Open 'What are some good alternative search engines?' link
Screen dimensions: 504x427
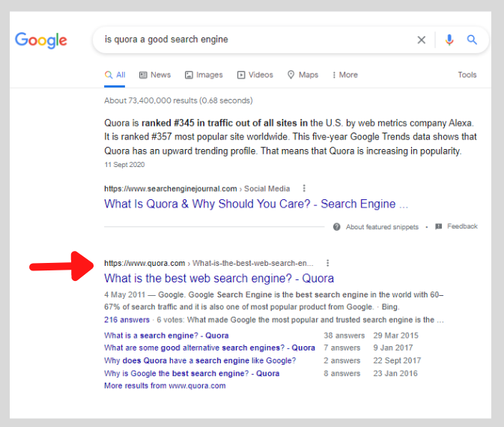click(x=209, y=348)
